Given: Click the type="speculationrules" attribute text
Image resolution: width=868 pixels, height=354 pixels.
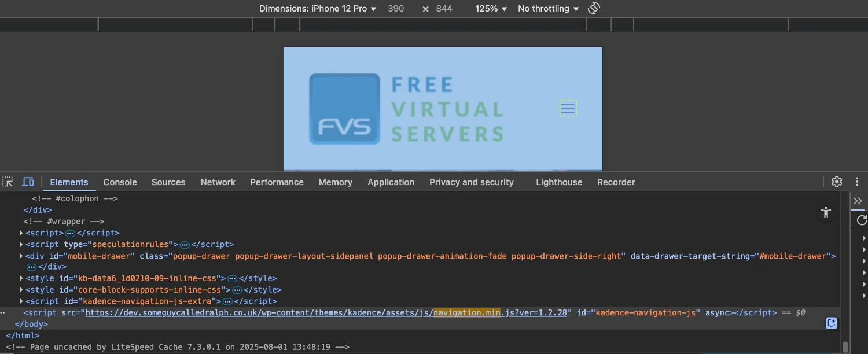Looking at the screenshot, I should tap(119, 245).
